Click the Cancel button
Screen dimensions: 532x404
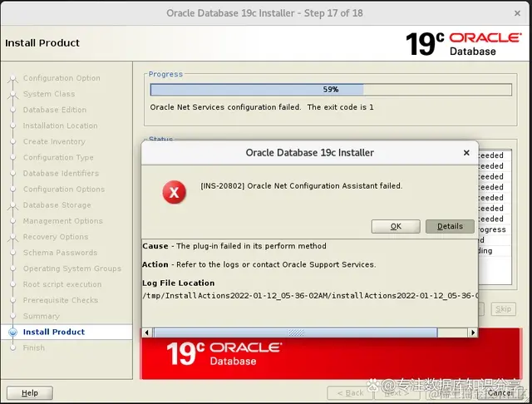(500, 393)
